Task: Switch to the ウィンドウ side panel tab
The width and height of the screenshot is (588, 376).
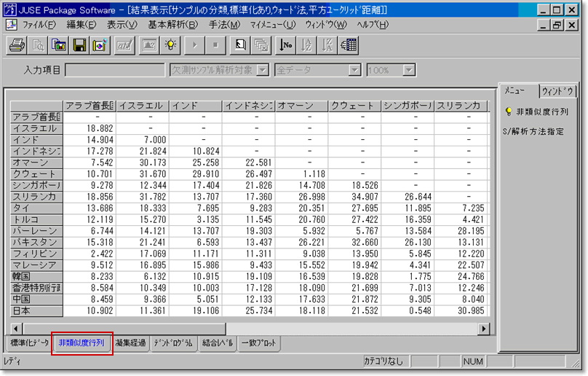Action: coord(558,91)
